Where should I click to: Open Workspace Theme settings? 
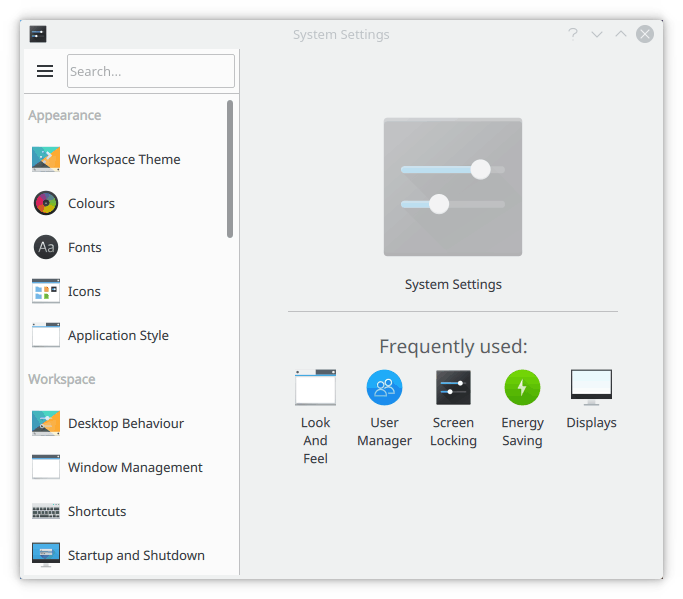pyautogui.click(x=123, y=160)
